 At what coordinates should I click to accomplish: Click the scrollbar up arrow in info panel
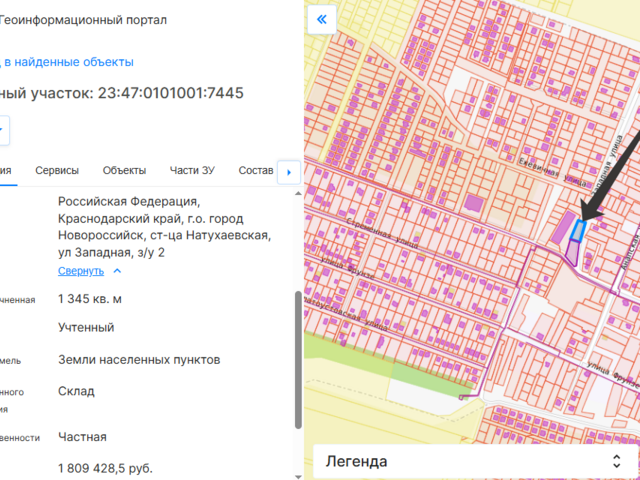(x=297, y=198)
